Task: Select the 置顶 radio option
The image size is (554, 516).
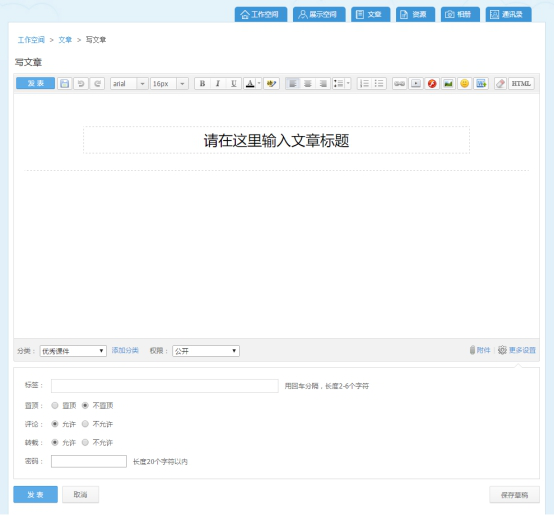Action: pos(55,405)
